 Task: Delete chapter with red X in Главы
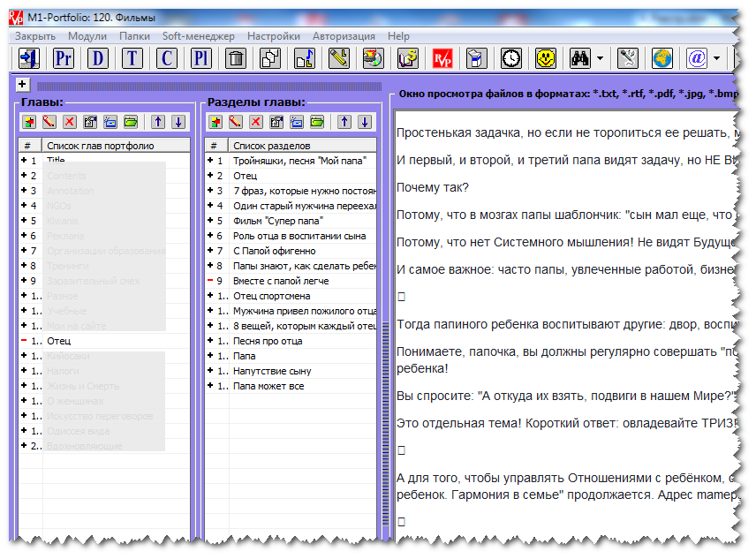pos(70,122)
